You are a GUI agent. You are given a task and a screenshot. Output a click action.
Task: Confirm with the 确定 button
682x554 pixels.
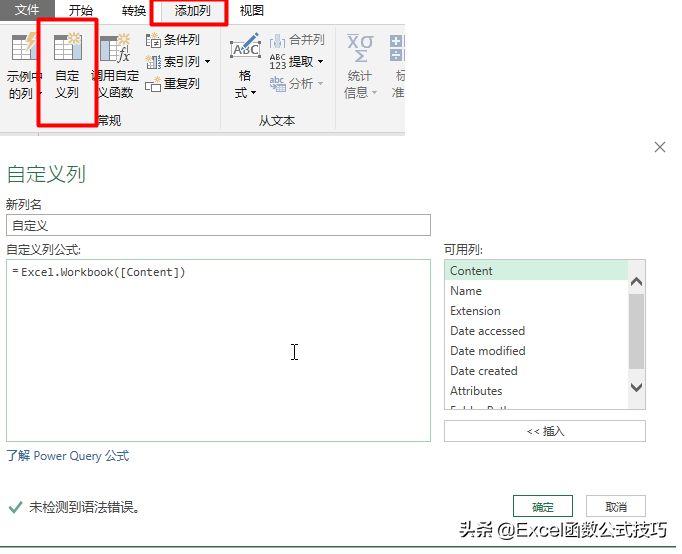(542, 507)
